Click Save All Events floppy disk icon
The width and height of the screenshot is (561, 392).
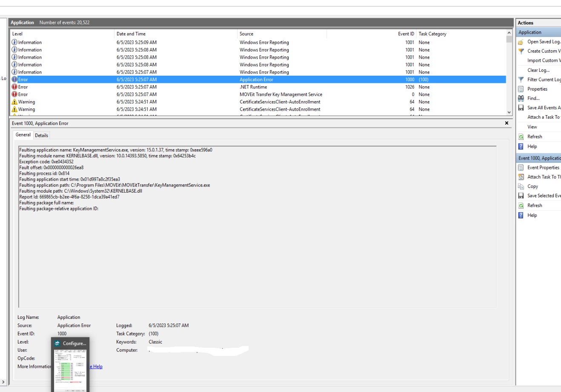[521, 108]
